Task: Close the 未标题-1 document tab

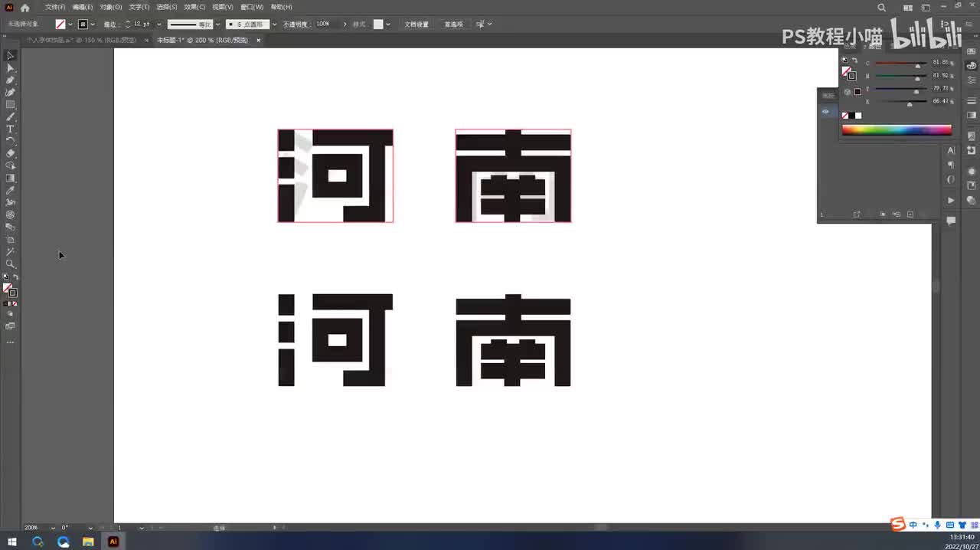Action: point(258,40)
